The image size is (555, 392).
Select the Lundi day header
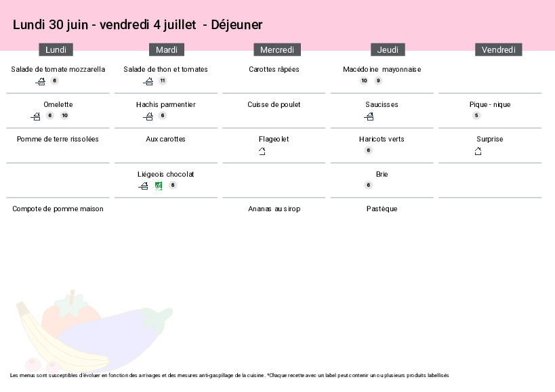(x=56, y=50)
